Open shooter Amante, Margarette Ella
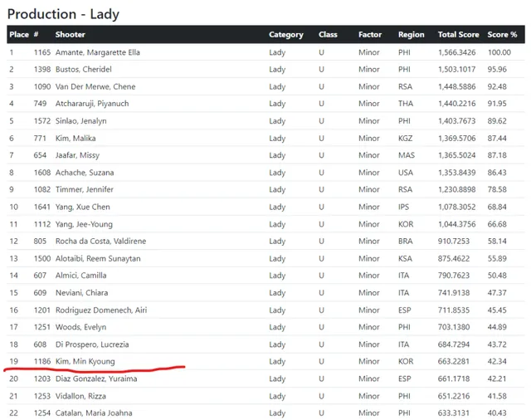The width and height of the screenshot is (531, 420). coord(98,52)
